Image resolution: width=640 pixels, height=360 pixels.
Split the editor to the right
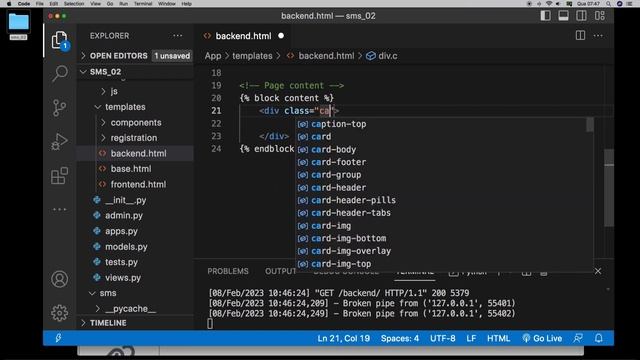coord(580,36)
